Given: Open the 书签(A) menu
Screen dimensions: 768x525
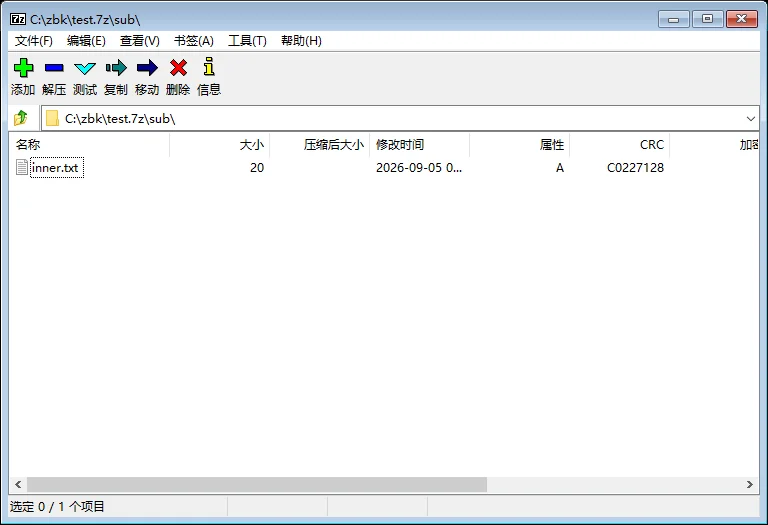Looking at the screenshot, I should [x=194, y=41].
